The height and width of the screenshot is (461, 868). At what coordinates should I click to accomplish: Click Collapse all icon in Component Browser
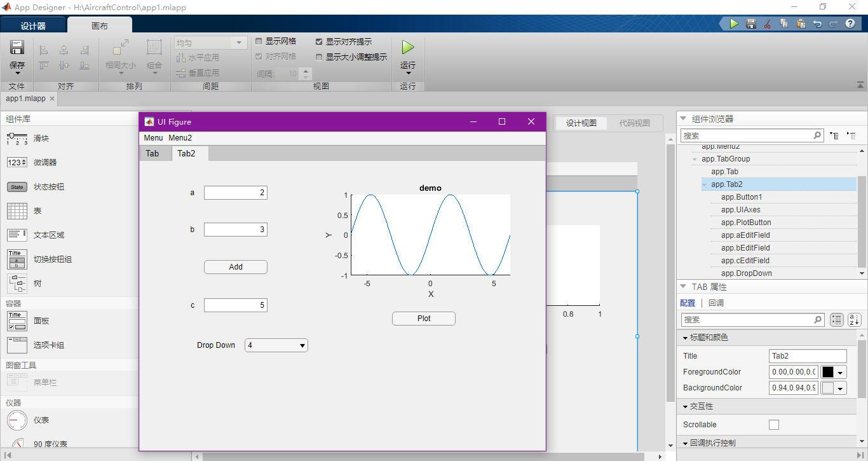[x=851, y=135]
